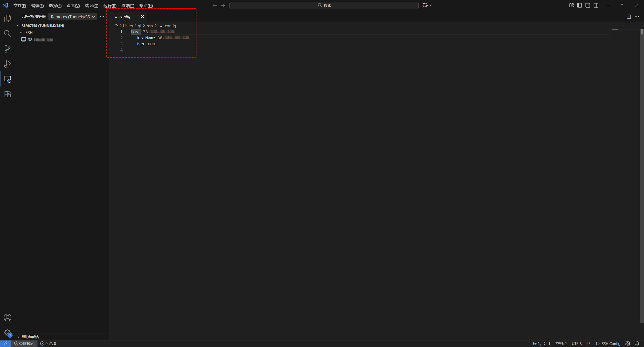This screenshot has height=347, width=644.
Task: Open the Manage gear icon
Action: tap(8, 333)
